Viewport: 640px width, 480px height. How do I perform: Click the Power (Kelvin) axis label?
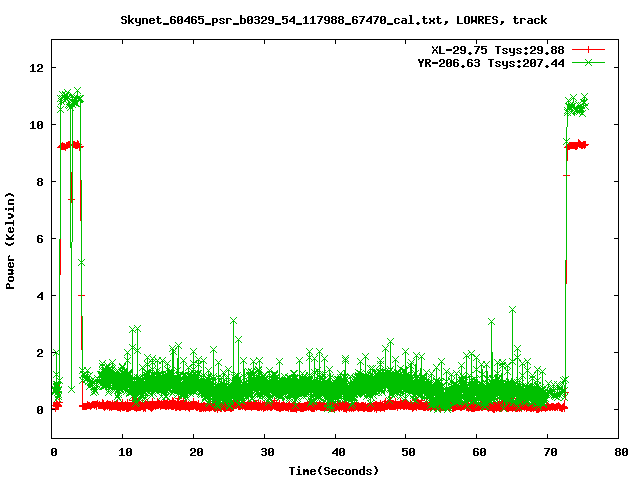10,241
